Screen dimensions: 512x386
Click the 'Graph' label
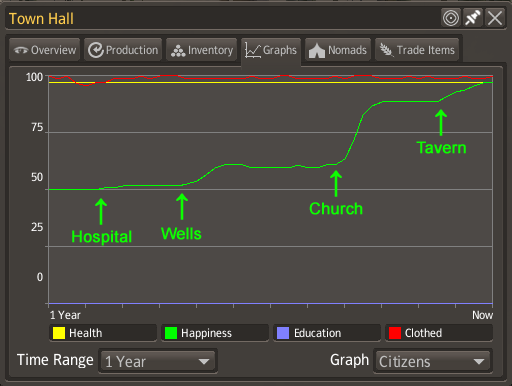[x=349, y=360]
